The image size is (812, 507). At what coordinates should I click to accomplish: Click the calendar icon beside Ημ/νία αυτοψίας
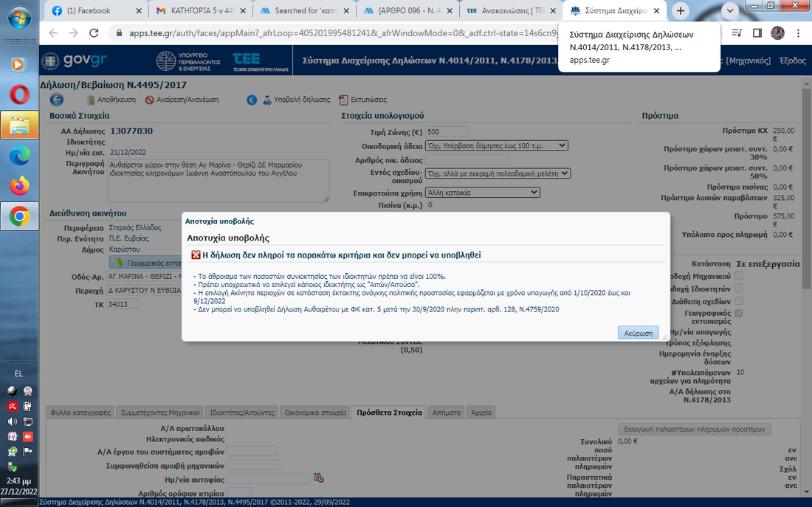pyautogui.click(x=318, y=477)
